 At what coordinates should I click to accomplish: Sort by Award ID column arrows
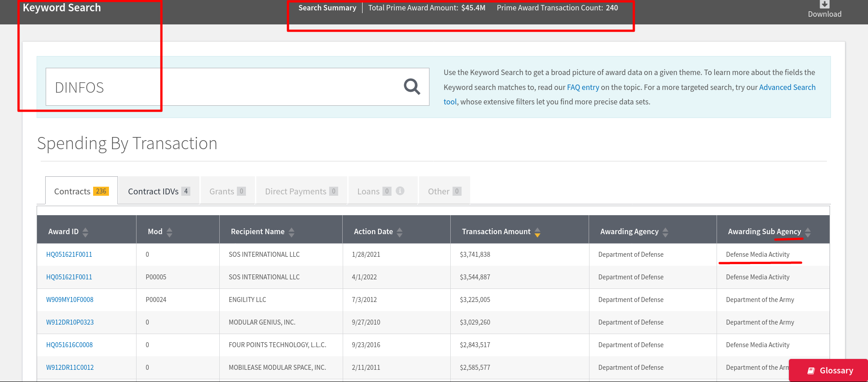point(85,232)
